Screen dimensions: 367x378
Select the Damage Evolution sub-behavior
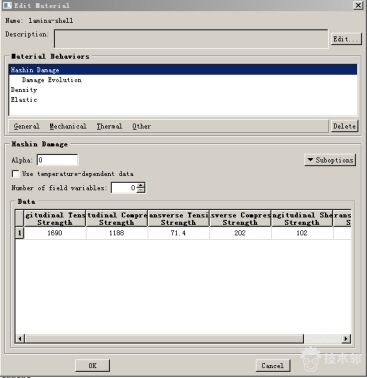(52, 80)
